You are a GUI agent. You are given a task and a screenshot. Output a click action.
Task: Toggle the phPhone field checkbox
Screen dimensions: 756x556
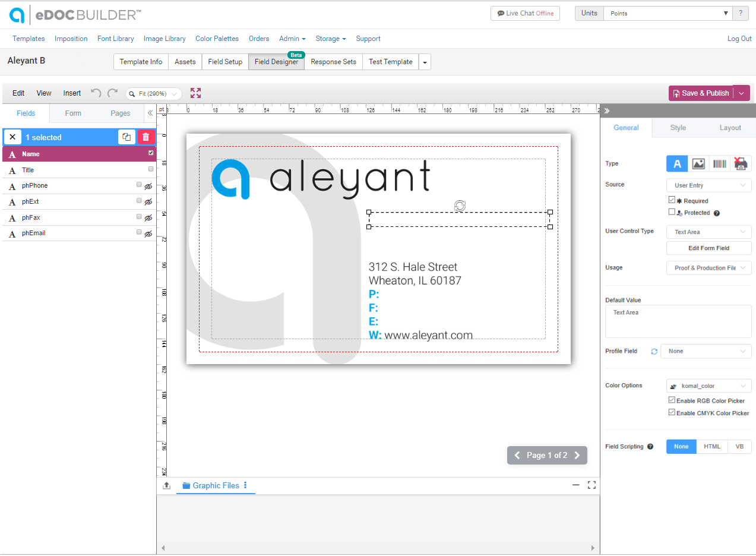(139, 185)
